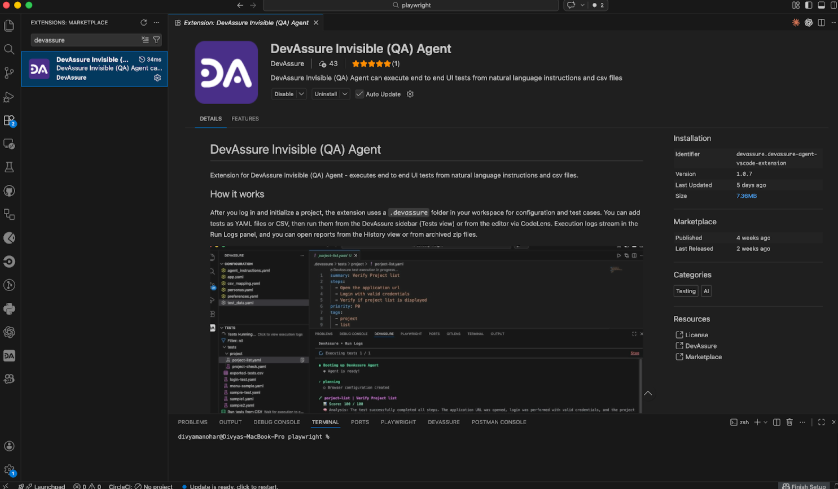The width and height of the screenshot is (838, 489).
Task: Click the Disable extension button
Action: click(x=284, y=94)
